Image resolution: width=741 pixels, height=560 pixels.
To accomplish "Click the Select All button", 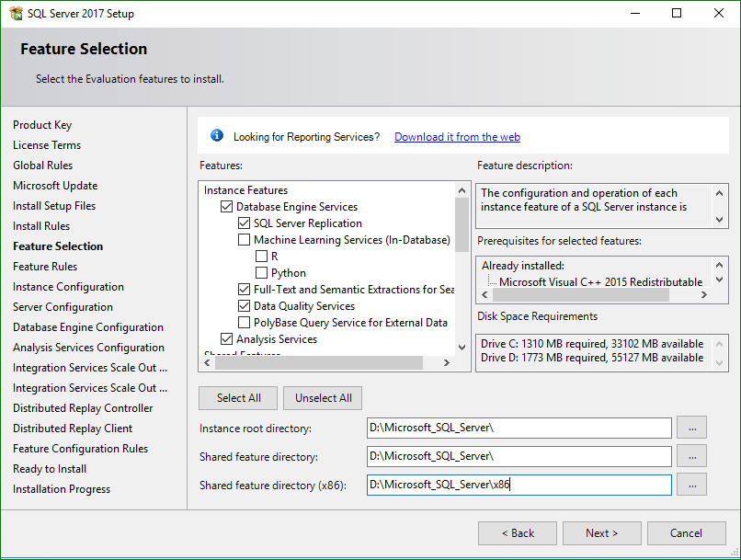I will (x=238, y=398).
